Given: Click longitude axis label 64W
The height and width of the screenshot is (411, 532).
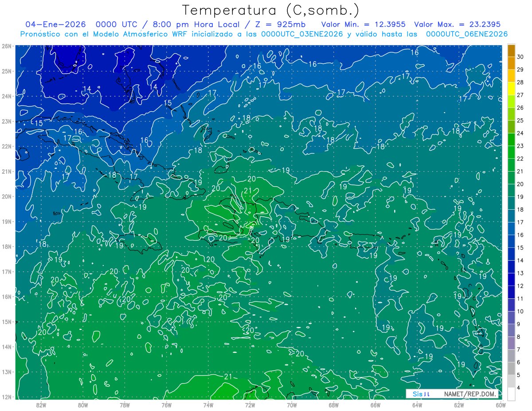Looking at the screenshot, I should pyautogui.click(x=417, y=404).
